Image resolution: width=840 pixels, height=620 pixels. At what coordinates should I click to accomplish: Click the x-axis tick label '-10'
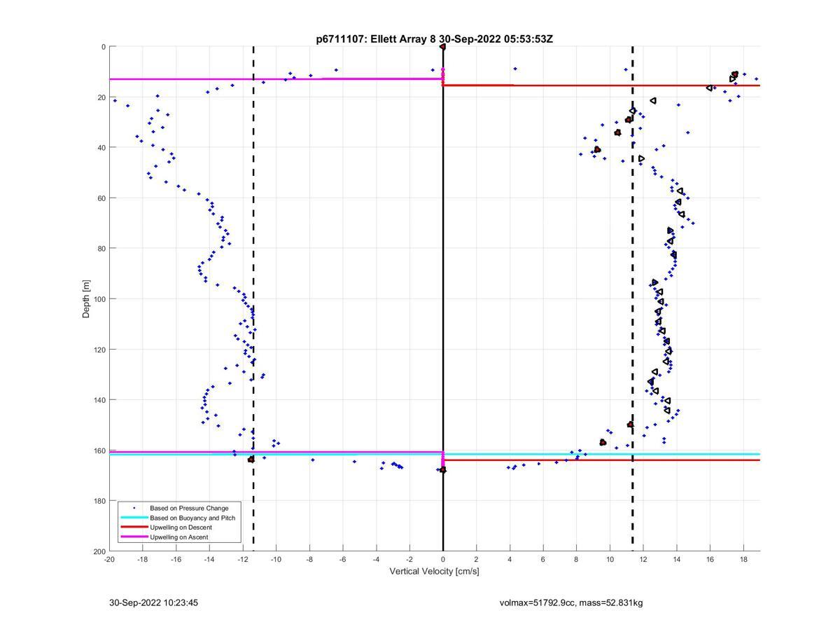pos(276,560)
